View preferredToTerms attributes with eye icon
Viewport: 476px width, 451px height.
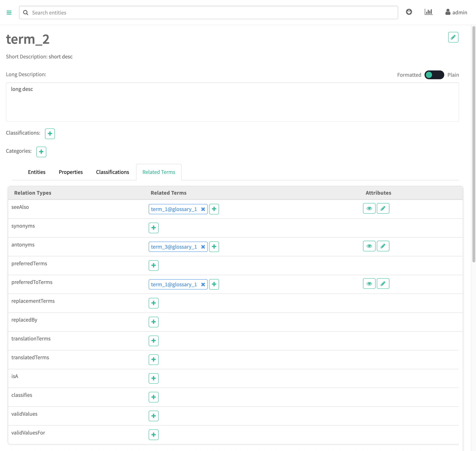tap(369, 284)
